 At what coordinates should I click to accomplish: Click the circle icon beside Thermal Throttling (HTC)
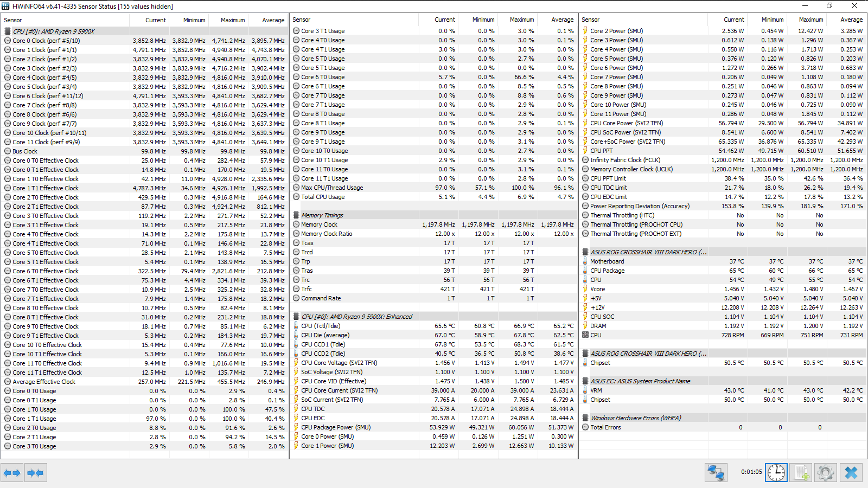pyautogui.click(x=585, y=215)
